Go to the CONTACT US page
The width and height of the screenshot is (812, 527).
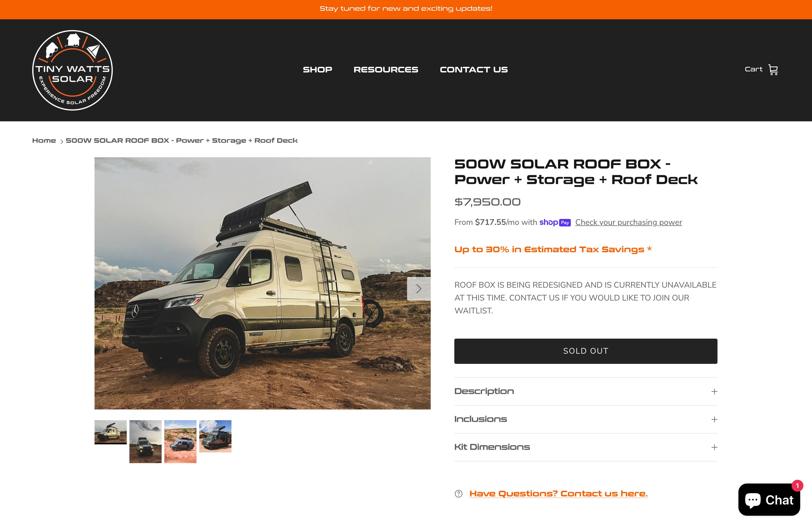coord(474,69)
